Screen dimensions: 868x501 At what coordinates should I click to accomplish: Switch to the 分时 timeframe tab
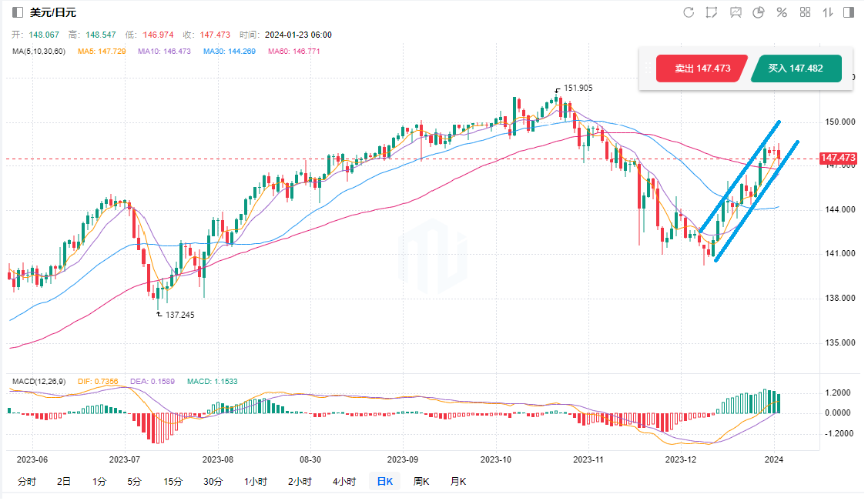[x=26, y=482]
